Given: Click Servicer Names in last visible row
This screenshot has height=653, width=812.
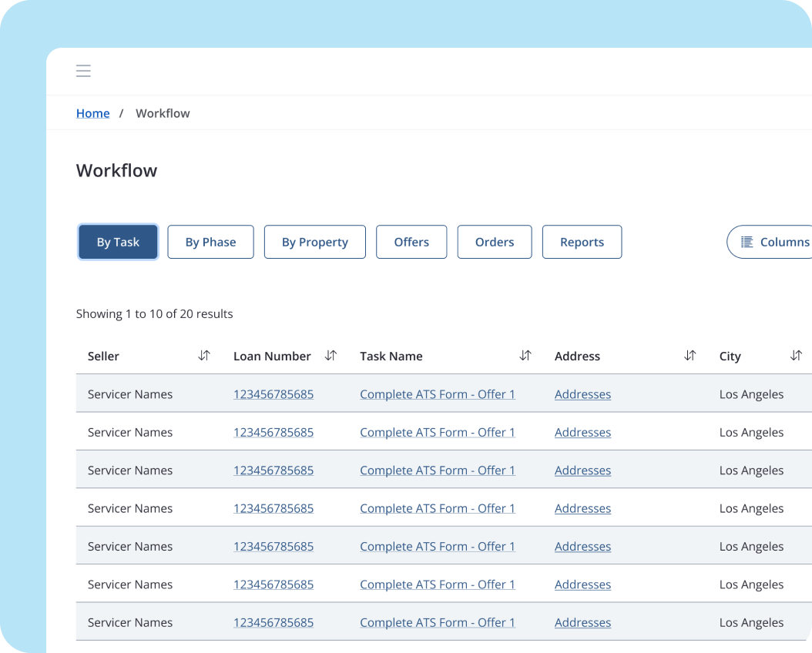Looking at the screenshot, I should click(x=130, y=622).
